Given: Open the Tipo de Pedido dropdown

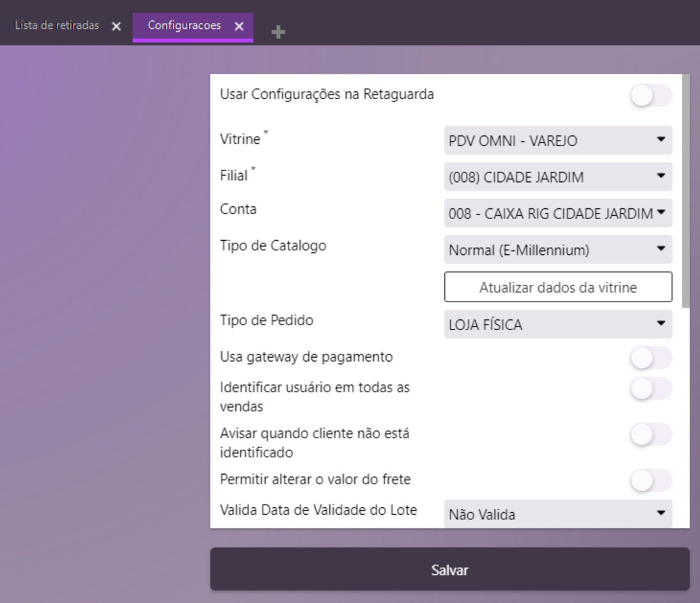Looking at the screenshot, I should pos(557,324).
